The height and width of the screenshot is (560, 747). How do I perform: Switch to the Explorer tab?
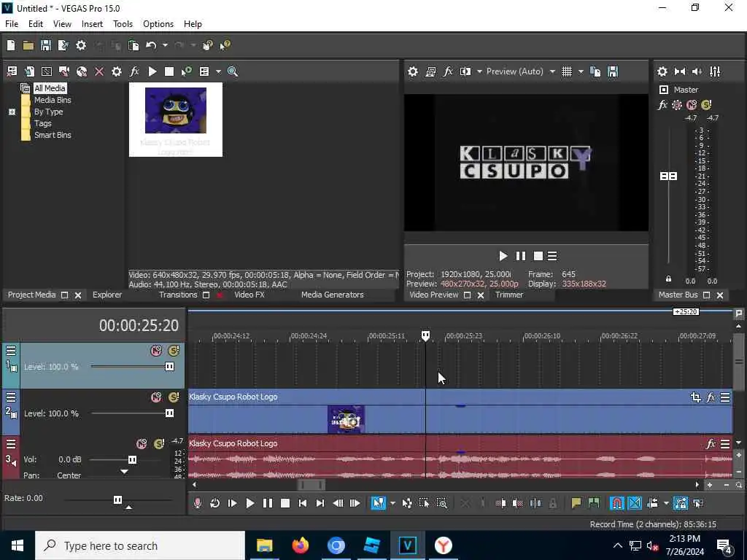pos(107,295)
